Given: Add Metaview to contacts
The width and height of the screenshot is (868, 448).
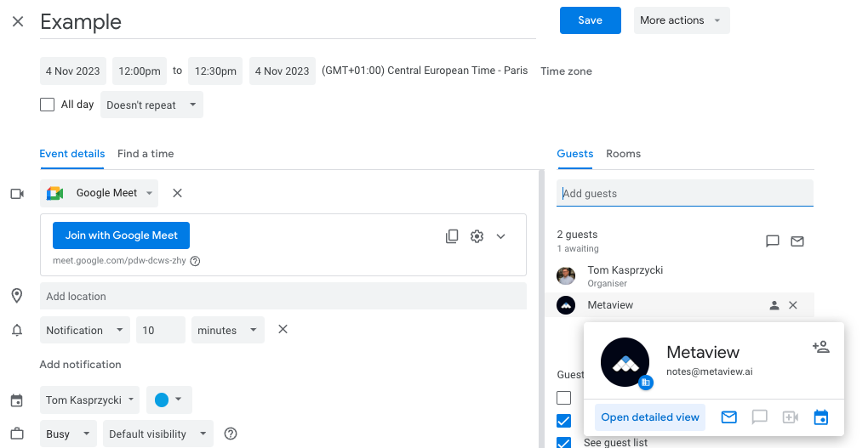Looking at the screenshot, I should [821, 347].
